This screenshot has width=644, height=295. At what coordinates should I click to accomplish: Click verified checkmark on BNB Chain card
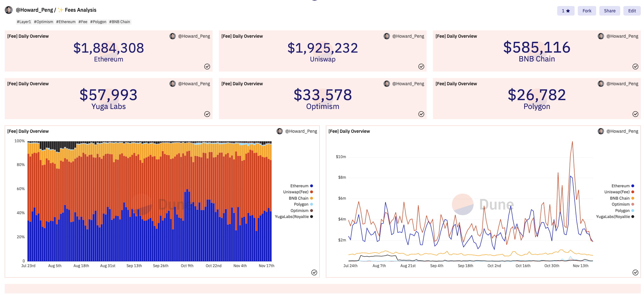(x=635, y=67)
